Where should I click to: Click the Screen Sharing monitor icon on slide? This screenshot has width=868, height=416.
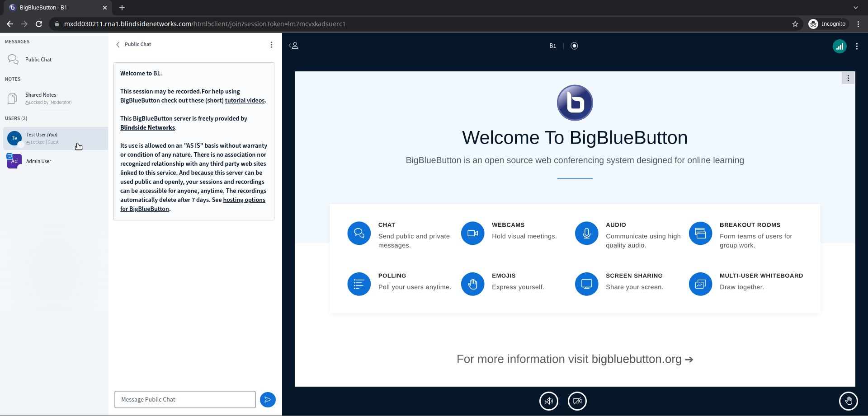(586, 284)
